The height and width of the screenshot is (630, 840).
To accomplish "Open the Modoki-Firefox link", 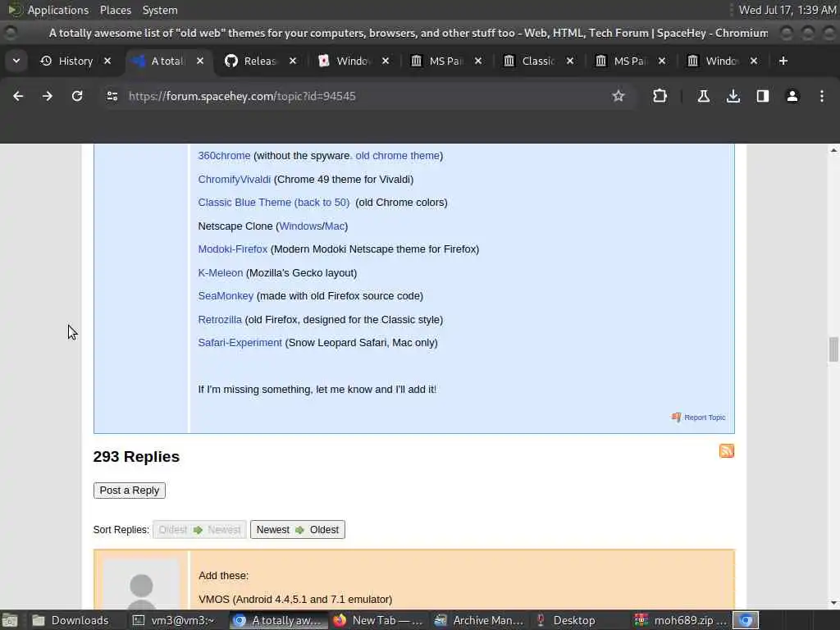I will click(232, 249).
